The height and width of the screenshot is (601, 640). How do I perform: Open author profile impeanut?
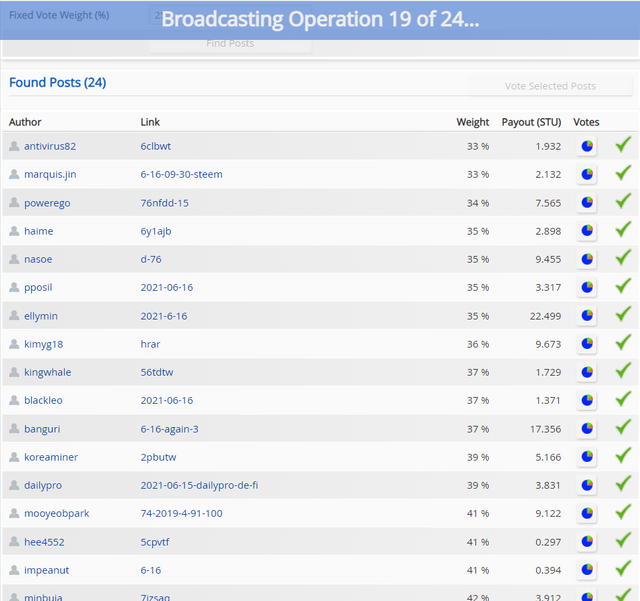point(47,570)
